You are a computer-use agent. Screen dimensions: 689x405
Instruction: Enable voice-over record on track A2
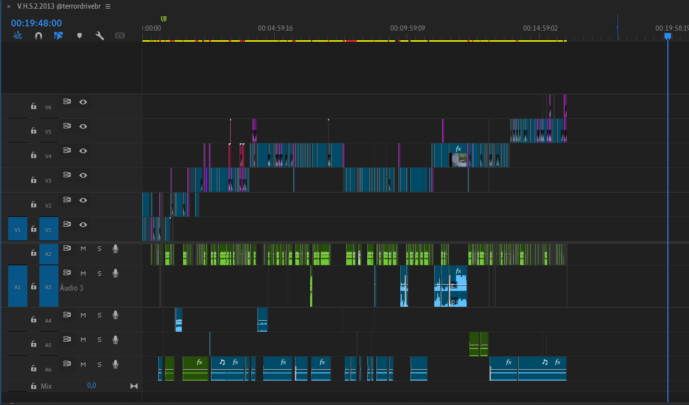pos(115,249)
